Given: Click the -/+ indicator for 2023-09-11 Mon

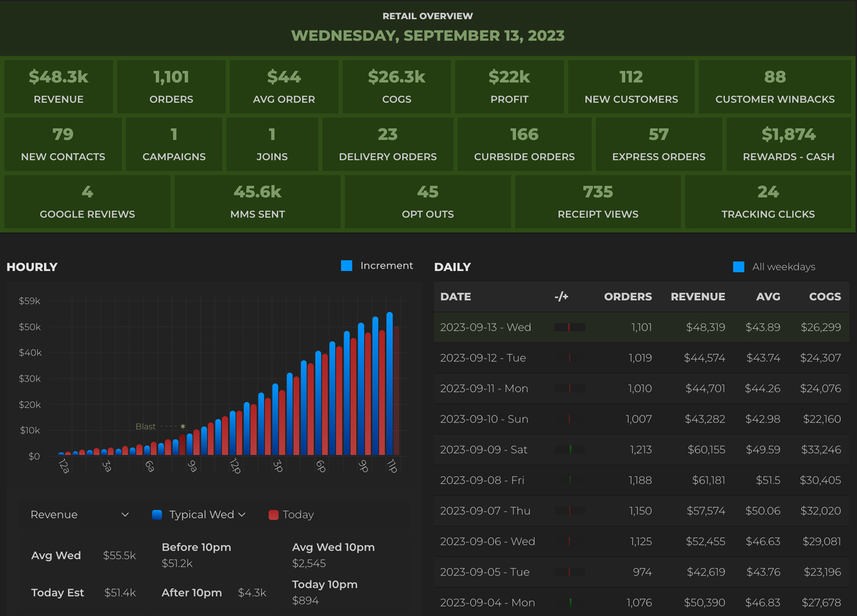Looking at the screenshot, I should point(569,388).
